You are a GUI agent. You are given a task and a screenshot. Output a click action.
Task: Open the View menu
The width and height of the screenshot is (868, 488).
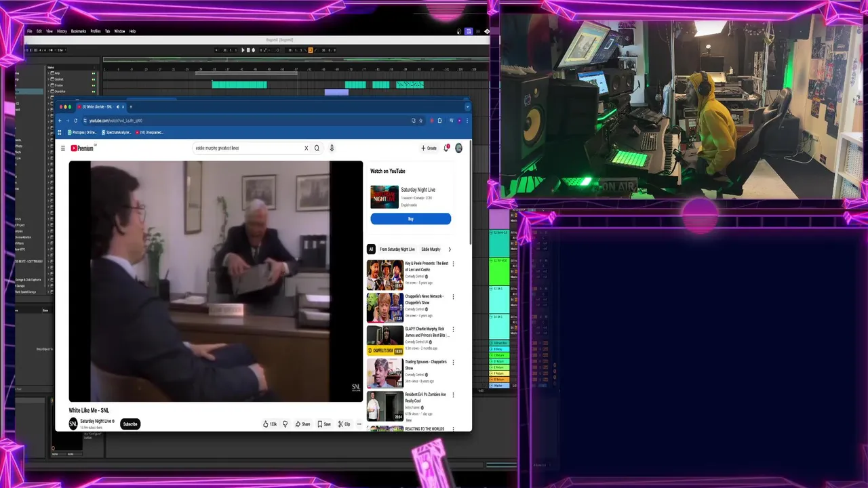point(50,31)
